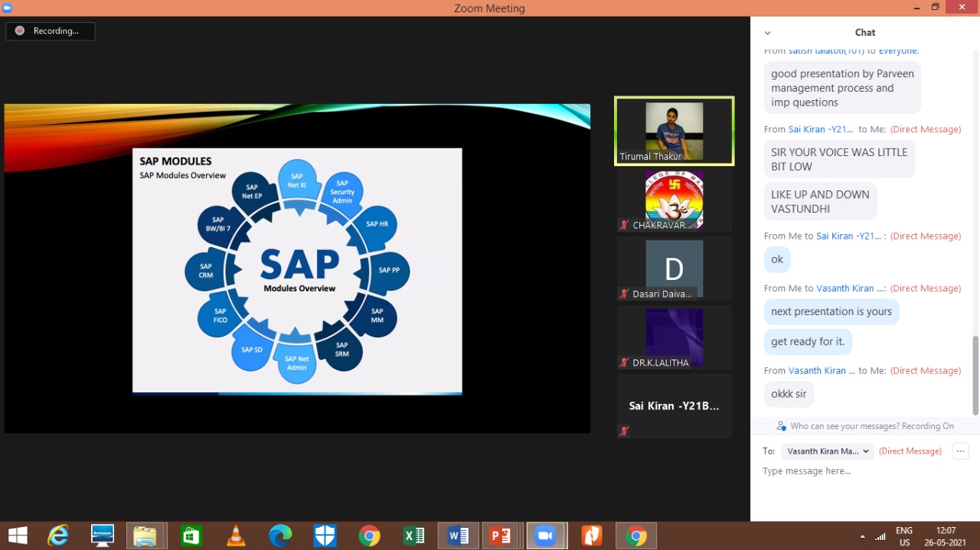Open File Explorer from the taskbar

(145, 535)
